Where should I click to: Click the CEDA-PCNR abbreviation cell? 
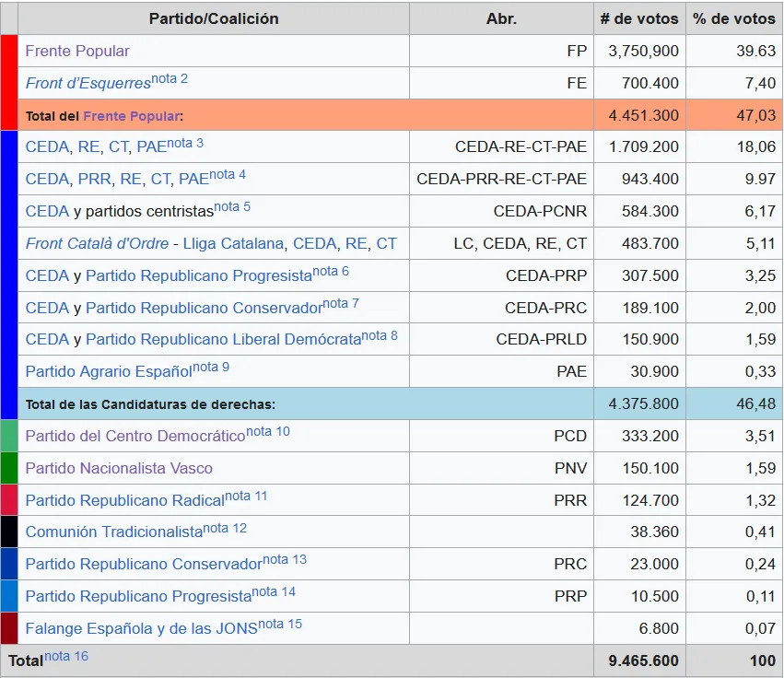[x=501, y=211]
